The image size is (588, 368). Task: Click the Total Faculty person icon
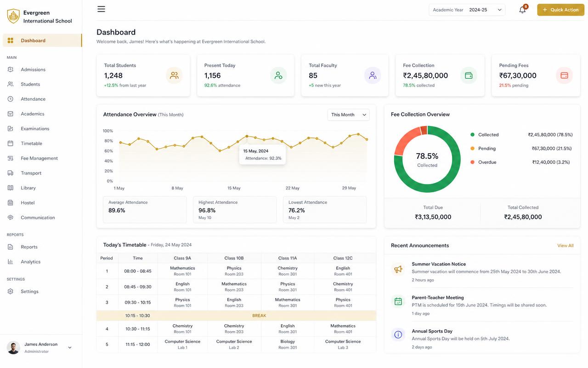(x=373, y=75)
